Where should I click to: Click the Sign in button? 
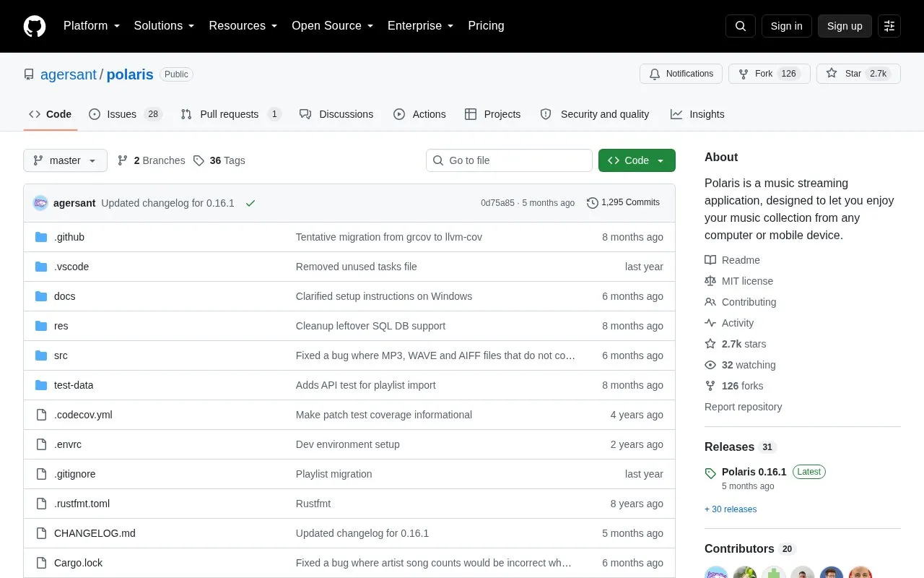tap(786, 26)
